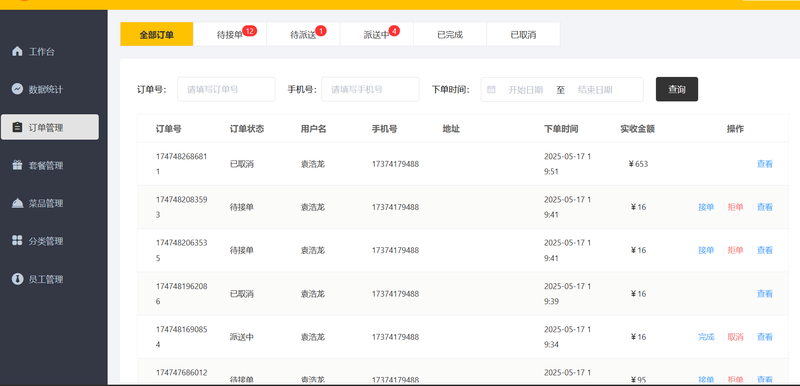Switch to the 已取消 tab
800x386 pixels.
[x=523, y=35]
